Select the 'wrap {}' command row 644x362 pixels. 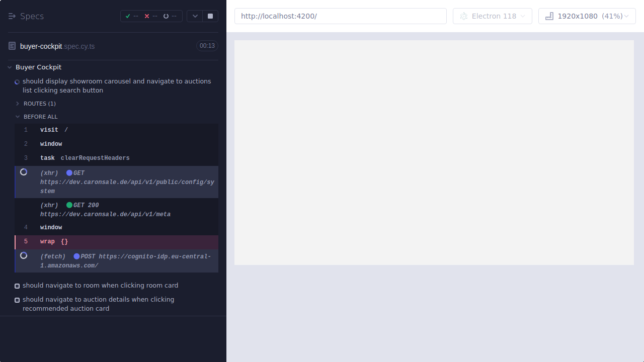(117, 241)
